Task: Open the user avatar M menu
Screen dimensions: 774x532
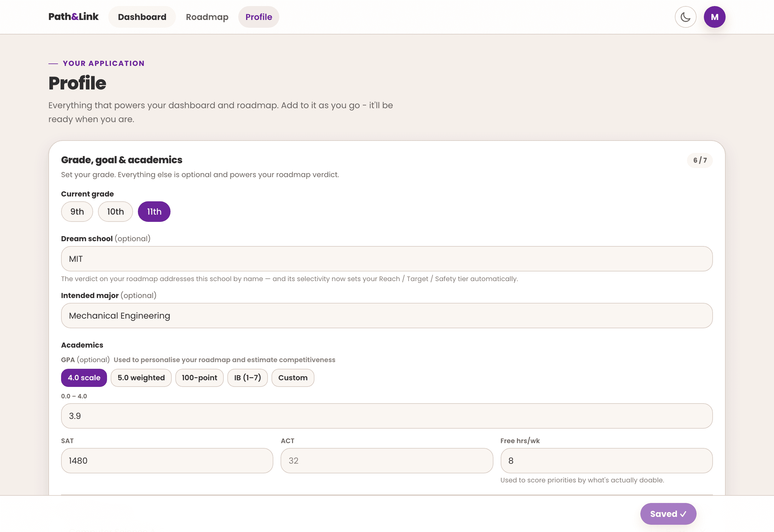Action: tap(714, 17)
